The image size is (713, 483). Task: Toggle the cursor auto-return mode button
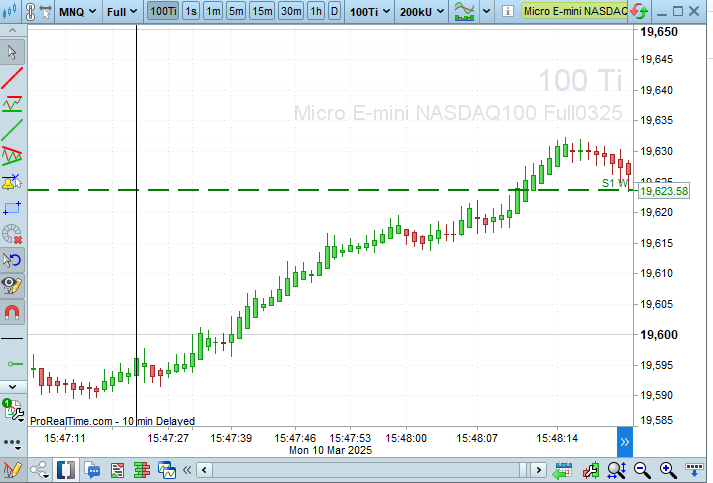[x=12, y=260]
